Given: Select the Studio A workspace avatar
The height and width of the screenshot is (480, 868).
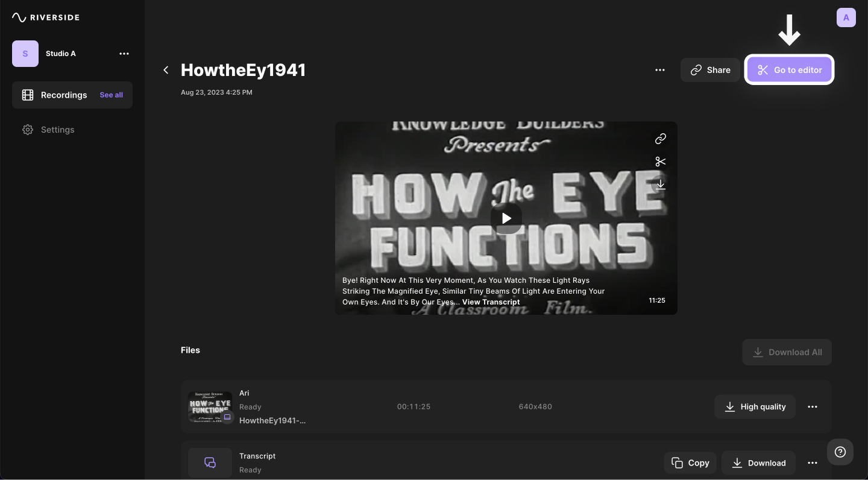Looking at the screenshot, I should [25, 54].
